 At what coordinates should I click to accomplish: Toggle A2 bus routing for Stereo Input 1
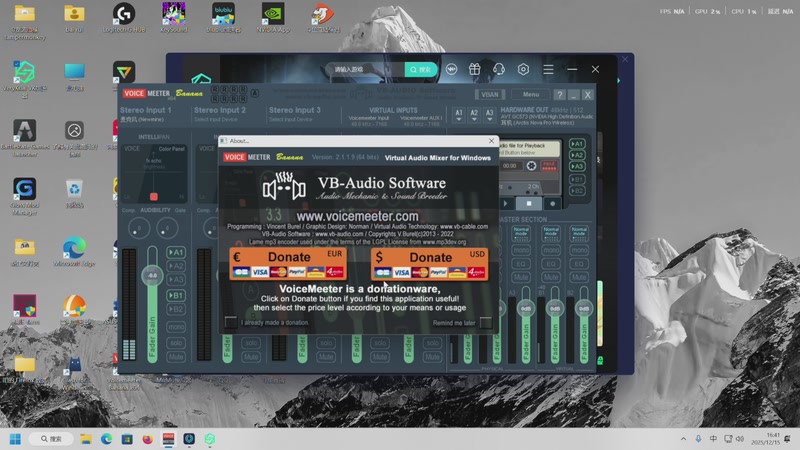pos(176,266)
